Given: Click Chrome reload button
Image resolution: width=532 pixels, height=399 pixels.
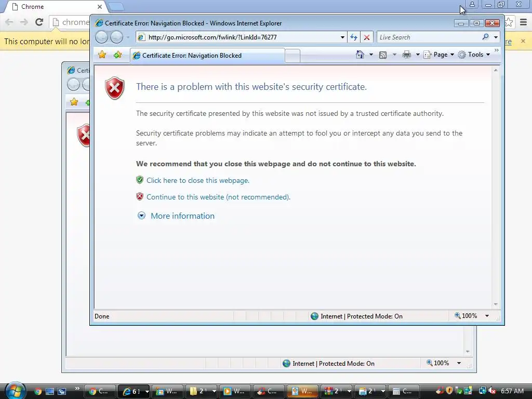Looking at the screenshot, I should (x=39, y=22).
